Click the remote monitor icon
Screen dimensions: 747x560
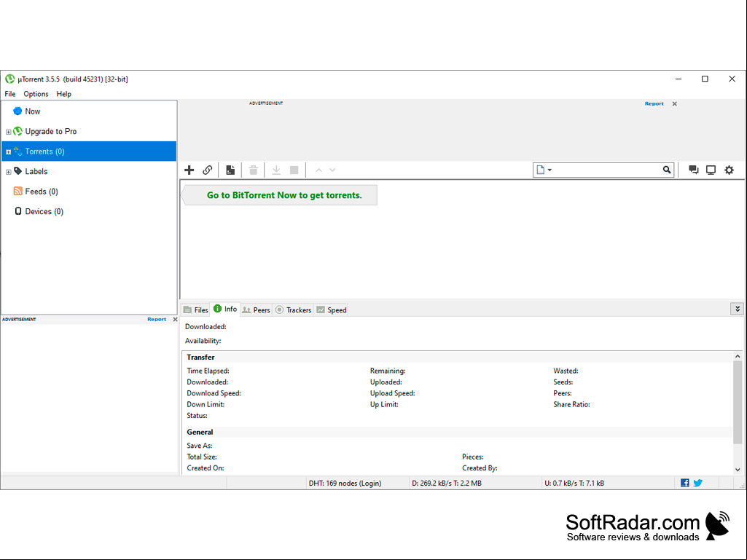(x=711, y=170)
